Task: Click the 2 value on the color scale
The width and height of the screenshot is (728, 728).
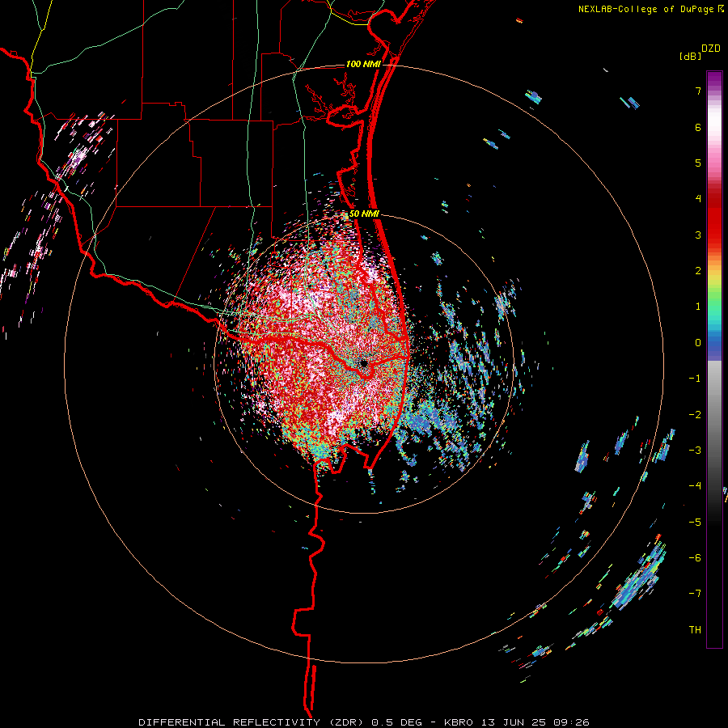Action: point(698,271)
